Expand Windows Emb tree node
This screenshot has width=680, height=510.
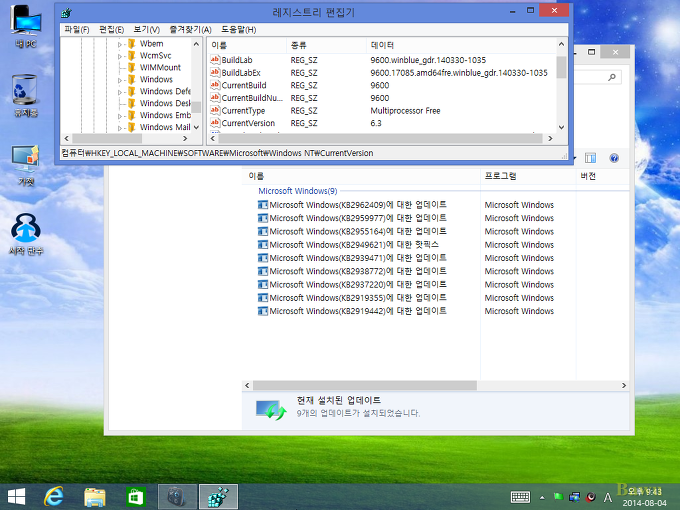[120, 116]
